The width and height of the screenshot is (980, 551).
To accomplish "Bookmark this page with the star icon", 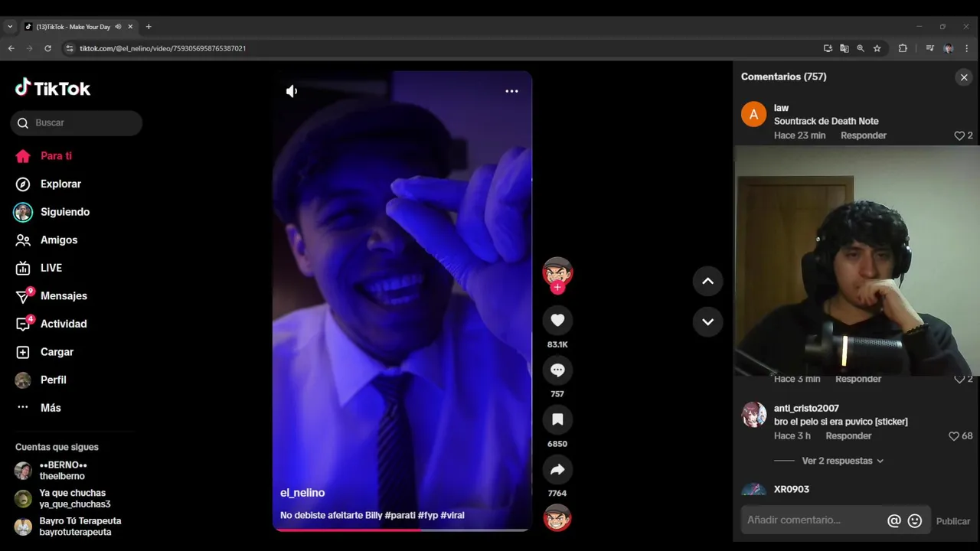I will pos(877,48).
